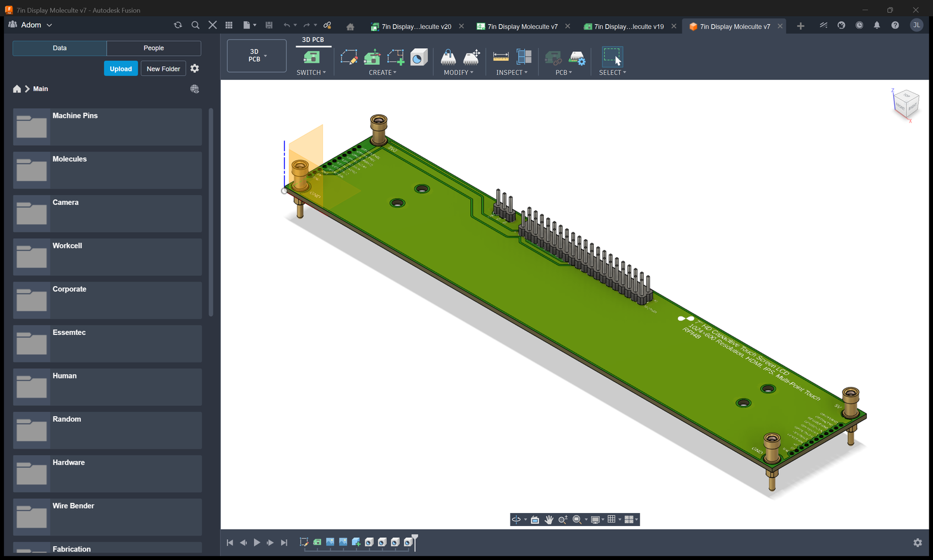Open the Wire Bender folder
The width and height of the screenshot is (933, 560).
(107, 517)
